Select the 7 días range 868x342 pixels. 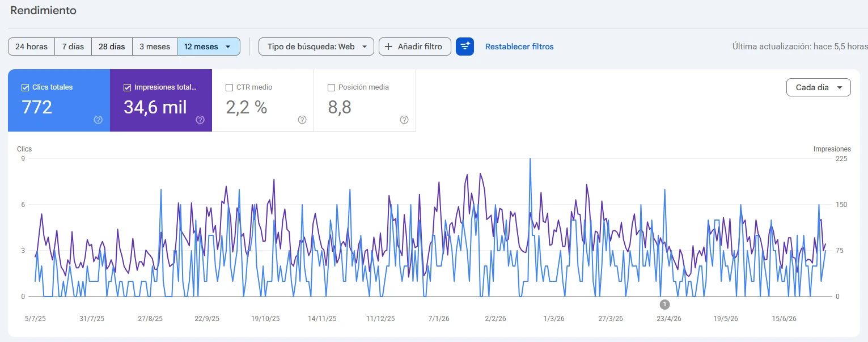point(73,47)
